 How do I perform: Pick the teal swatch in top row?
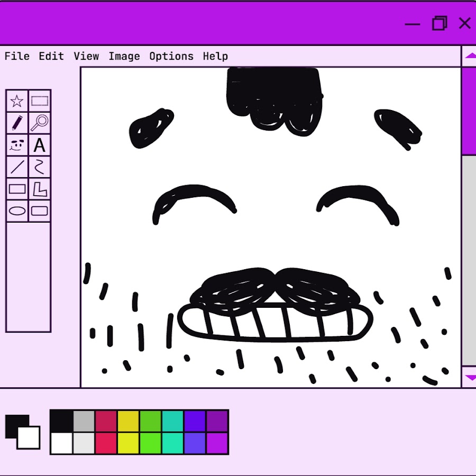tap(172, 421)
